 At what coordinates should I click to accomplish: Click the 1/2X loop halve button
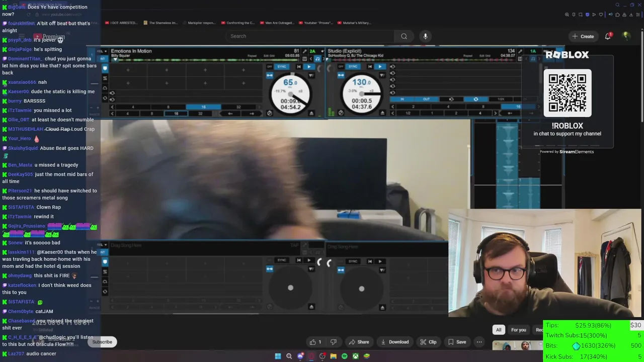501,99
